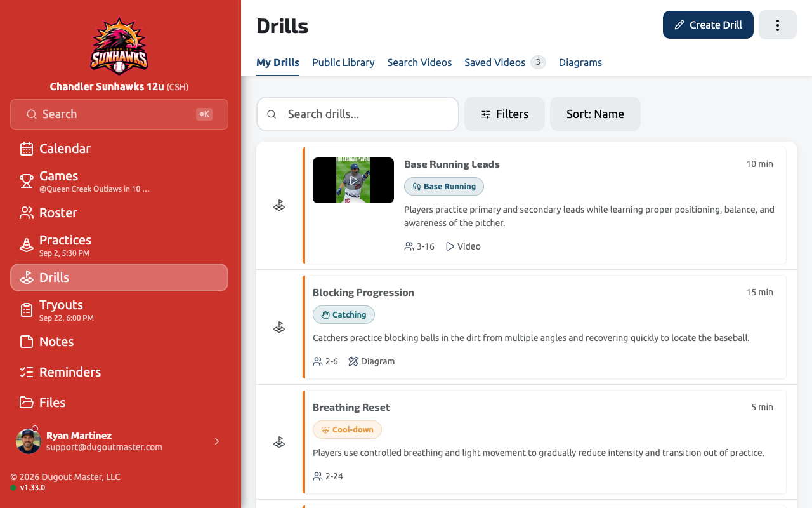Screen dimensions: 812x508
Task: Open Notes in the sidebar
Action: click(119, 342)
